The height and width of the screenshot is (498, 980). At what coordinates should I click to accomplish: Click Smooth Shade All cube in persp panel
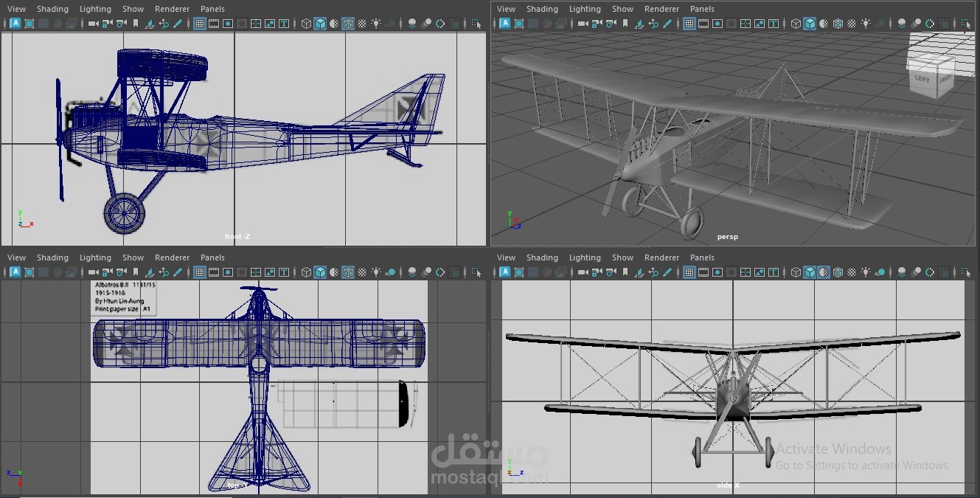(810, 24)
